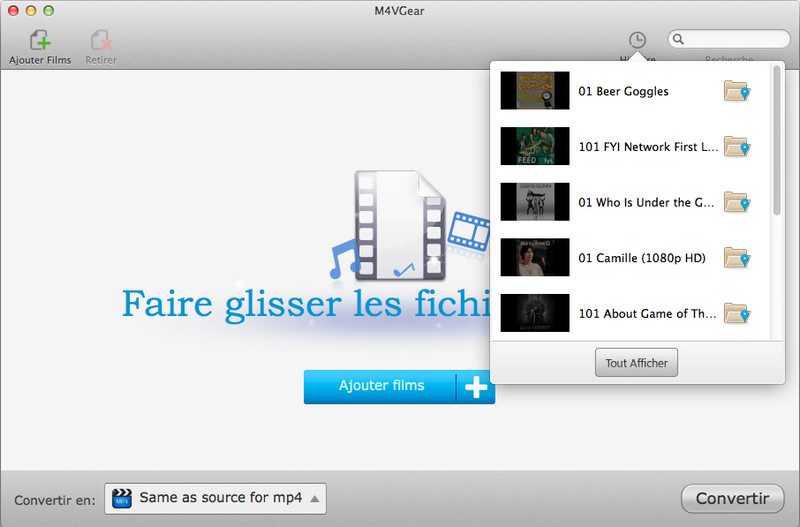Select the 01 Beer Goggles thumbnail
Viewport: 800px width, 527px height.
535,90
